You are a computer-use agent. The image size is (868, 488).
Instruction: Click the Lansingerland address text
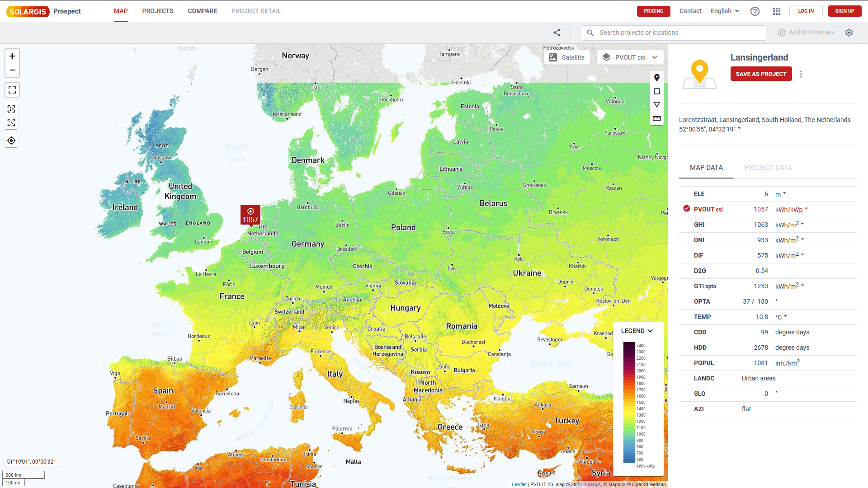[764, 120]
